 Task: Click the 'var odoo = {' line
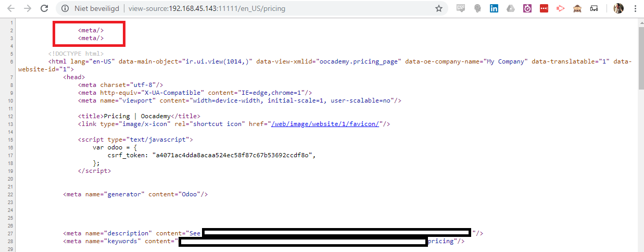point(114,147)
